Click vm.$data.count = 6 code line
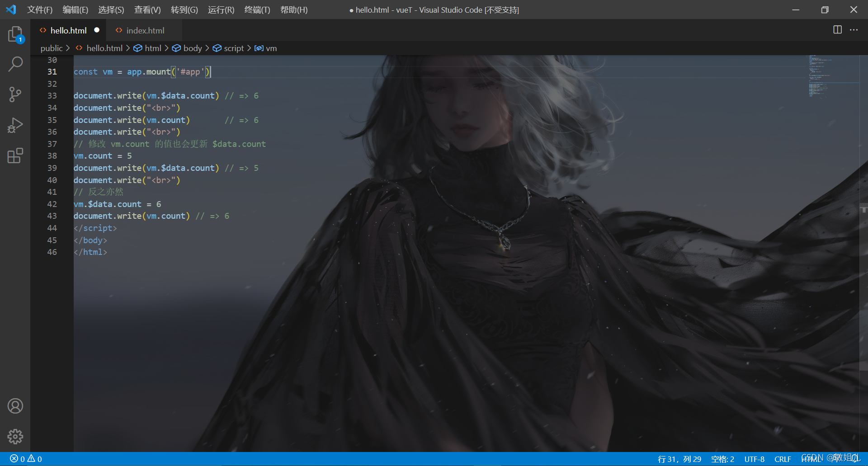The image size is (868, 466). coord(117,204)
